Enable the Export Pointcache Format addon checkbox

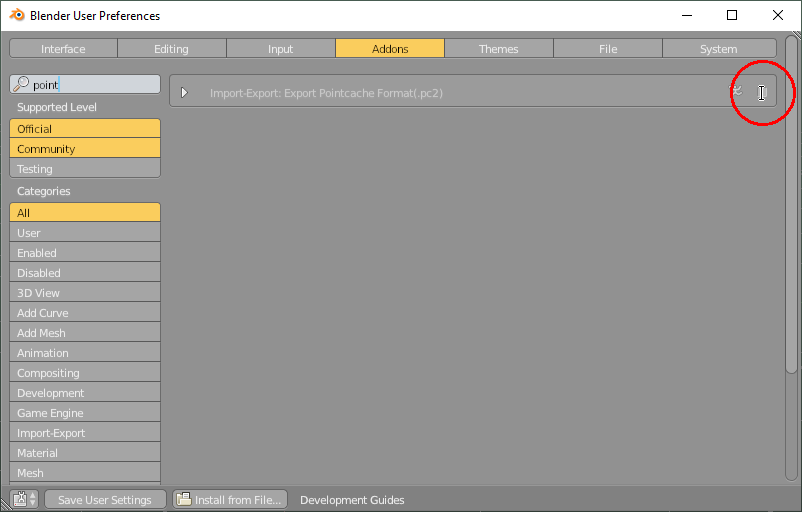(762, 93)
